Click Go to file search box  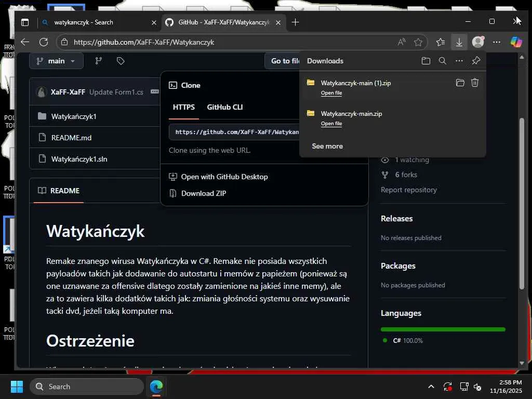click(x=282, y=61)
